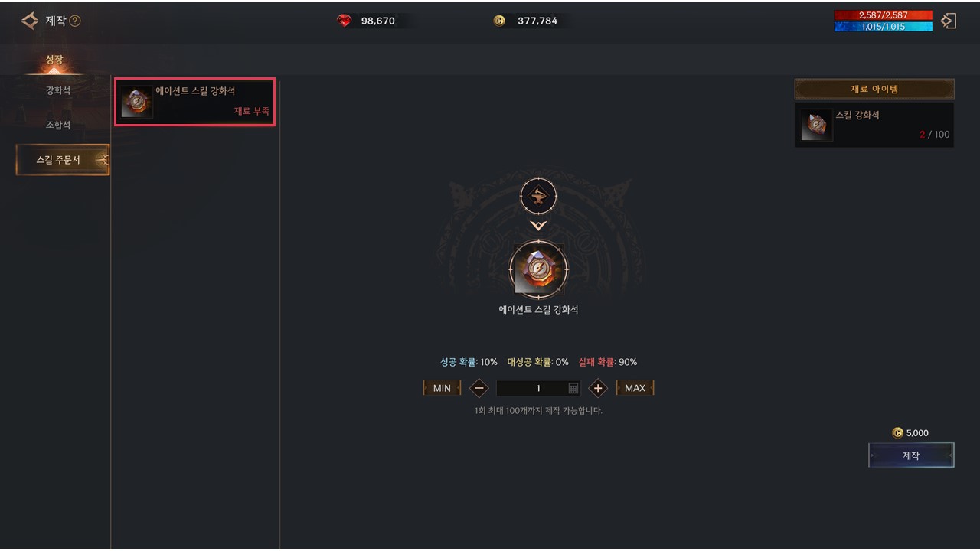Click the quantity input field showing 1
Image resolution: width=980 pixels, height=551 pixels.
point(538,388)
